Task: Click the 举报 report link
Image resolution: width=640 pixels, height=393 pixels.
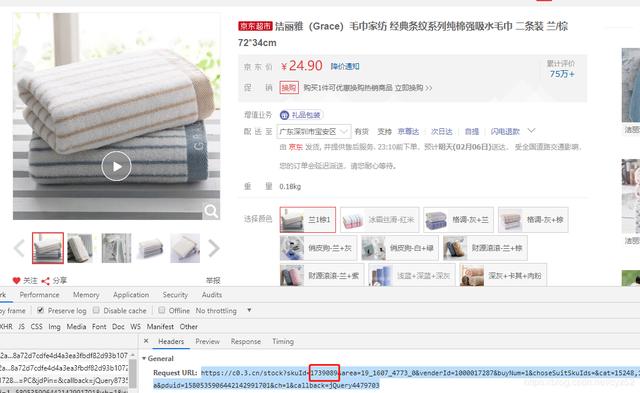Action: pyautogui.click(x=213, y=280)
